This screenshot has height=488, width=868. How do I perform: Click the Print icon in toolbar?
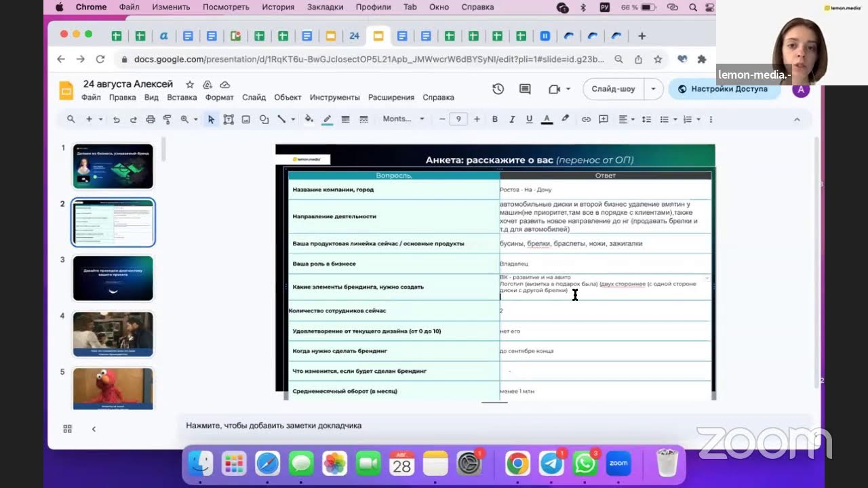(151, 119)
